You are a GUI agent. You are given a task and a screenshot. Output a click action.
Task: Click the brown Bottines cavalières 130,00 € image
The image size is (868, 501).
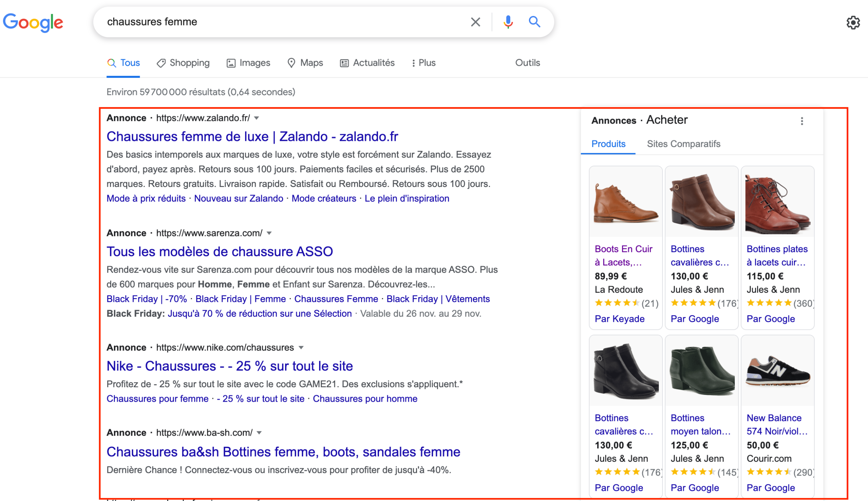[702, 202]
